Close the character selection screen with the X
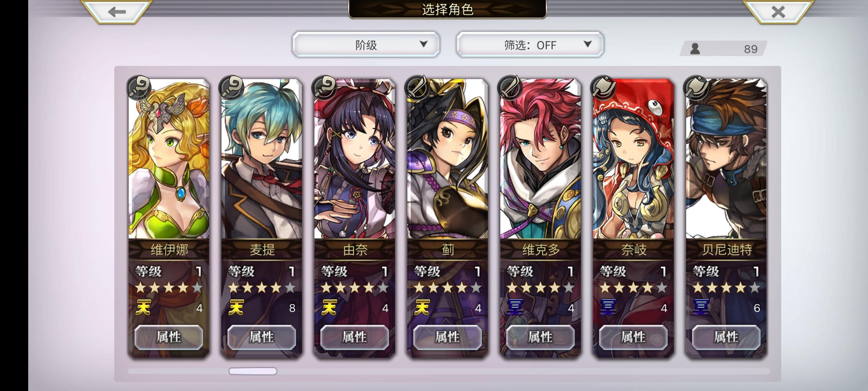The image size is (868, 391). pyautogui.click(x=778, y=12)
